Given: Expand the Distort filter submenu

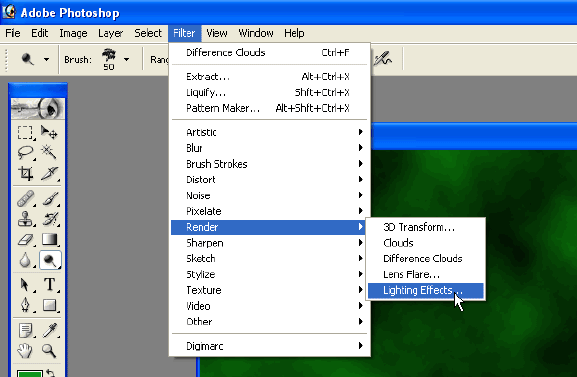Looking at the screenshot, I should point(269,180).
